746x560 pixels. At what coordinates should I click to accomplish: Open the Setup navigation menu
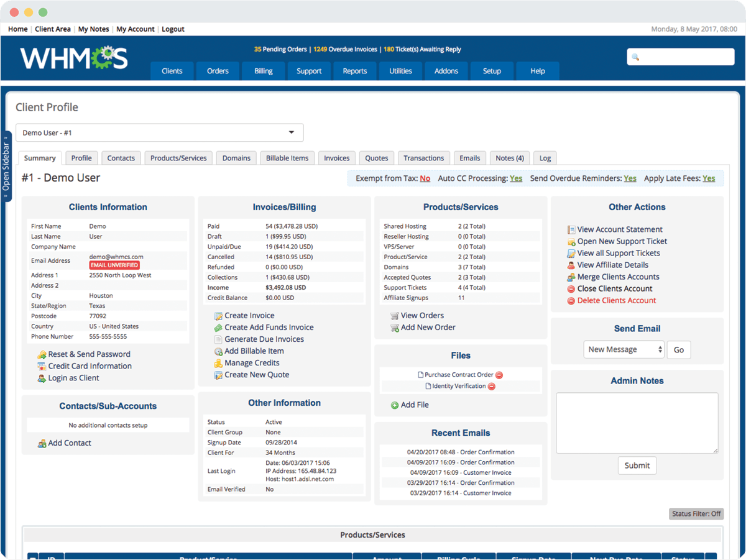pyautogui.click(x=492, y=71)
